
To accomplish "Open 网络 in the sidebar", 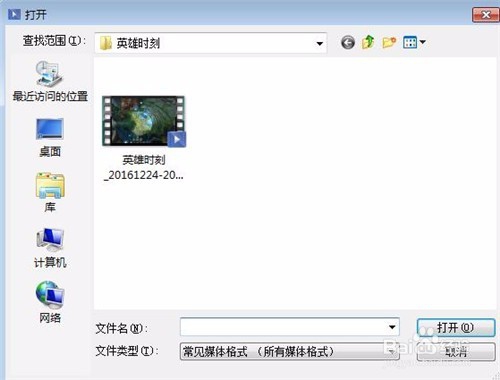I will (50, 302).
